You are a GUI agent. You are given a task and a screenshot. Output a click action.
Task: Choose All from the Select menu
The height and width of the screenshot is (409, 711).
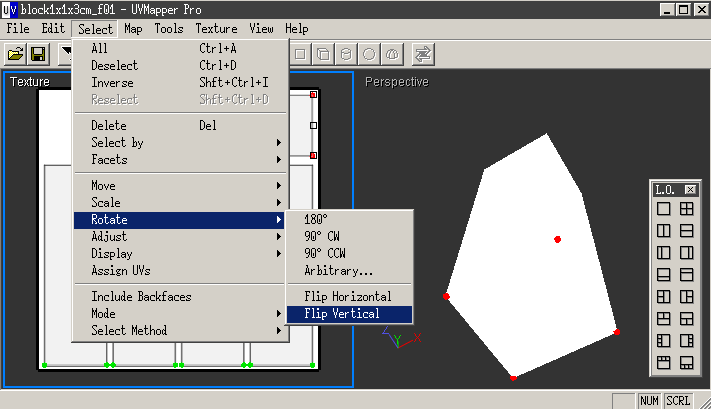[180, 49]
